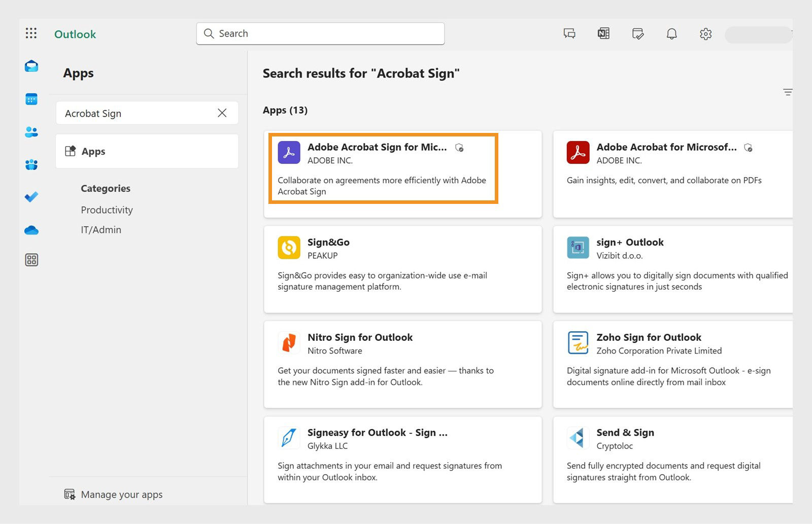Click publisher name 'Nitro Software'
812x524 pixels.
[x=335, y=351]
